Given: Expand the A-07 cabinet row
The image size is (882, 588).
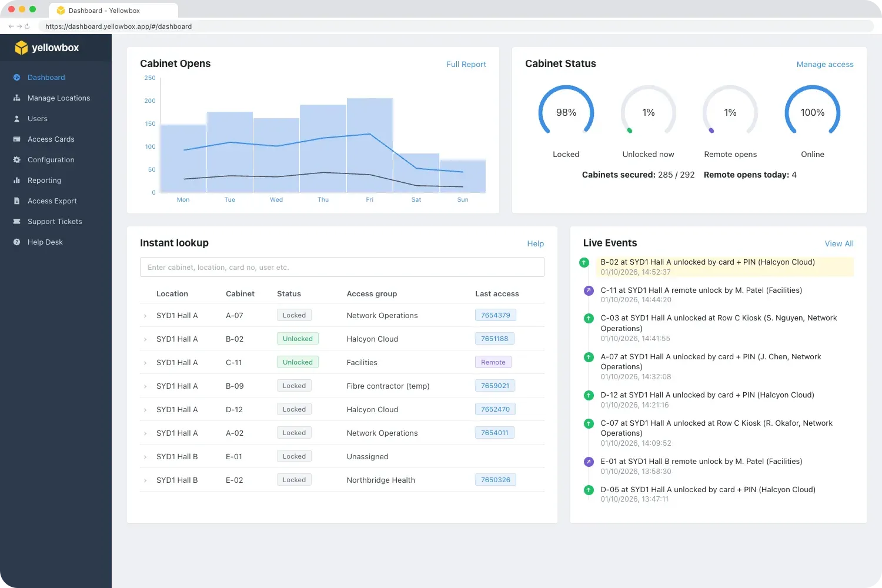Looking at the screenshot, I should [x=145, y=316].
